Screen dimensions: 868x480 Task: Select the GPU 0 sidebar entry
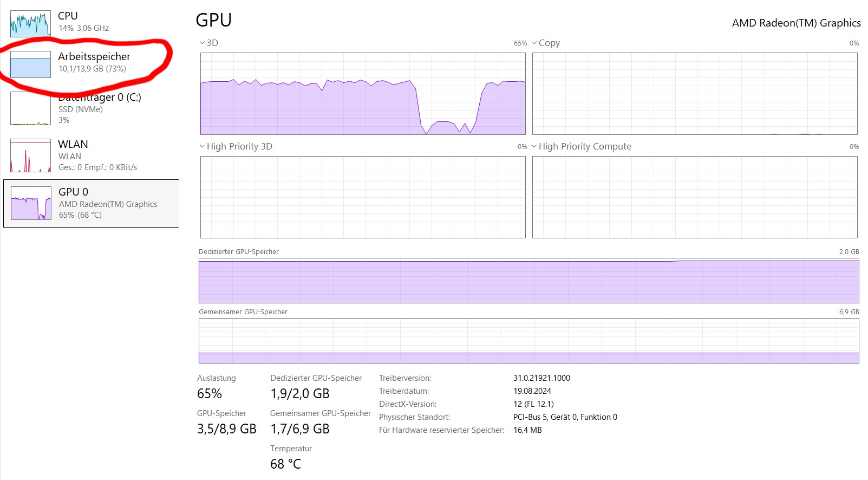(108, 203)
